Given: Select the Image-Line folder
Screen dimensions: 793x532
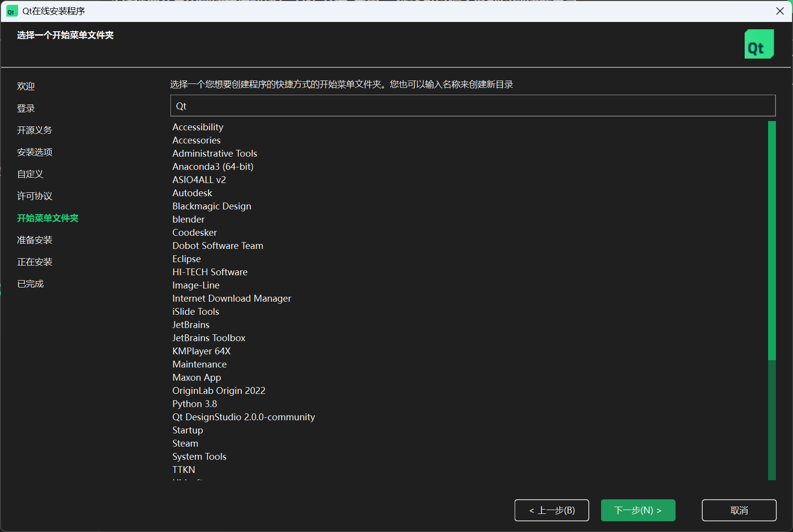Looking at the screenshot, I should [196, 285].
